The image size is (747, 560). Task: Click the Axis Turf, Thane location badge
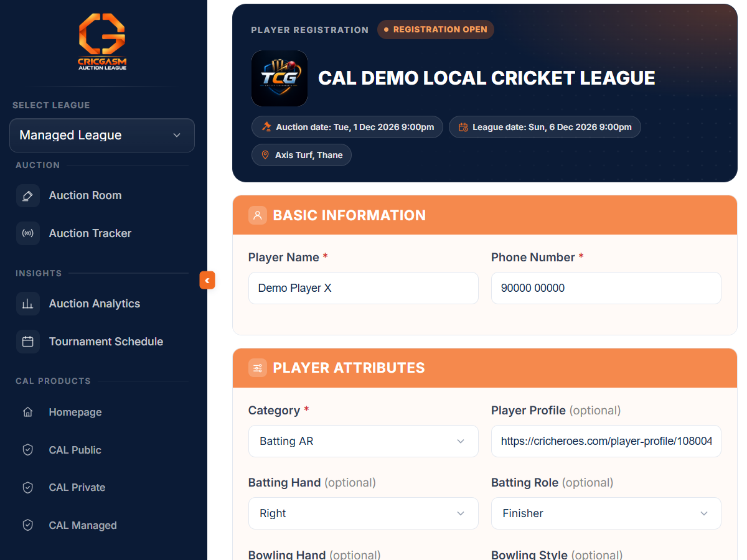click(301, 155)
